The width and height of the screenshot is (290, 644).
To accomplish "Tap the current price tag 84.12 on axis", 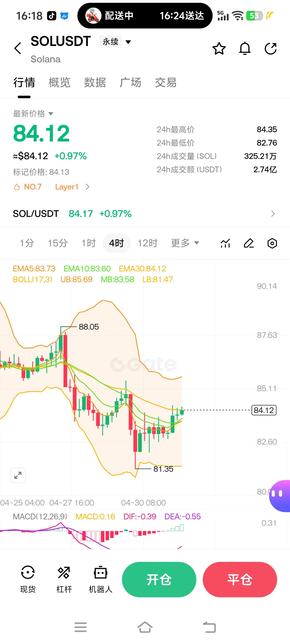I will click(x=264, y=410).
